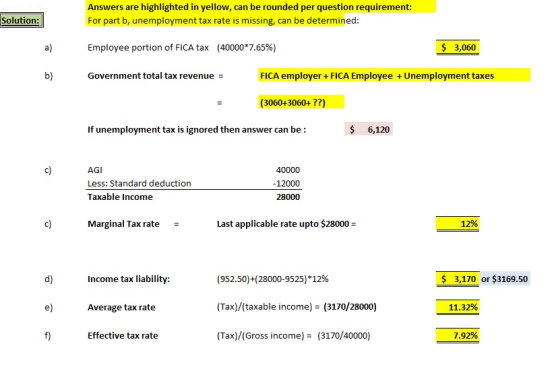
Task: Click 'Marginal Tax rate' label
Action: 124,224
